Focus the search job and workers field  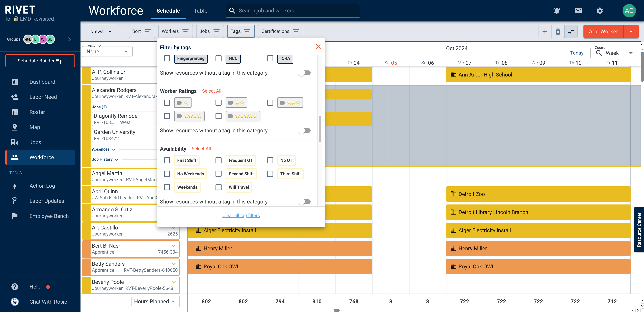[293, 11]
